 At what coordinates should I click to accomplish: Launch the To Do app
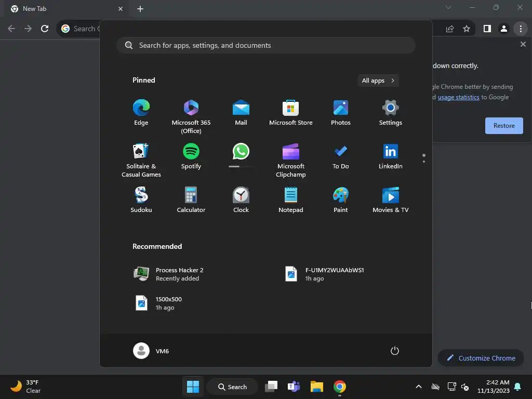click(x=341, y=156)
